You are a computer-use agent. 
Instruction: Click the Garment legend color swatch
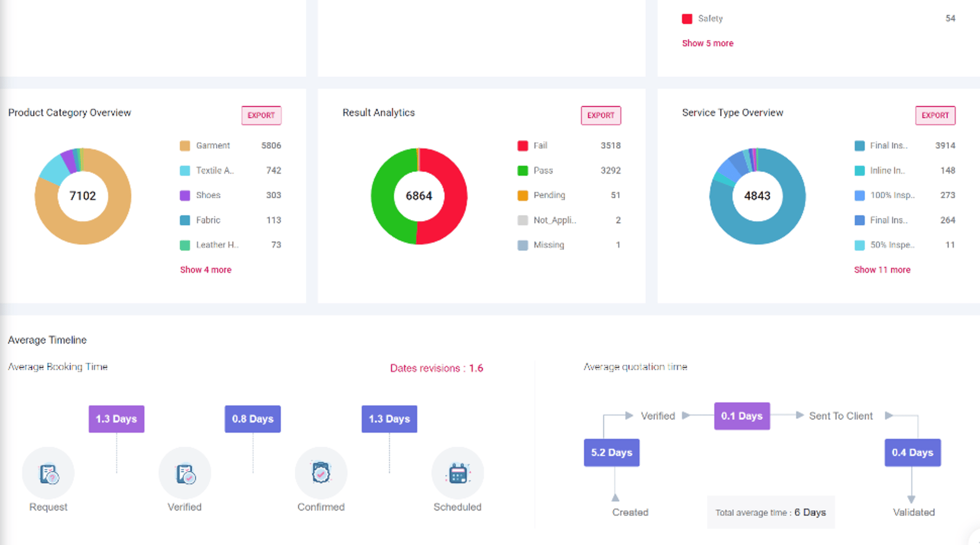(185, 146)
